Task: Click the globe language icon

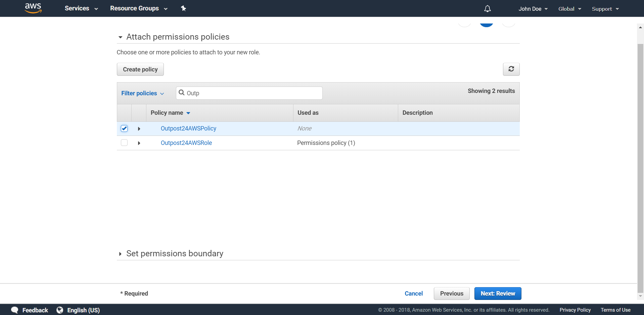Action: (60, 310)
